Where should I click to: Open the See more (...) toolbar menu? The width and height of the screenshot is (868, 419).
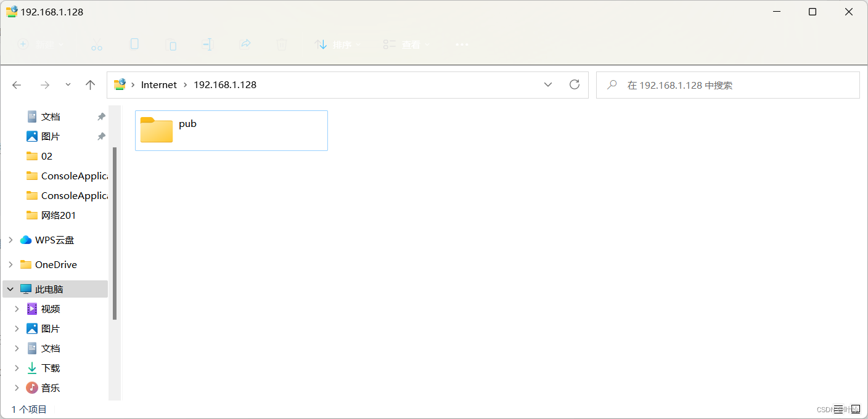click(x=461, y=44)
